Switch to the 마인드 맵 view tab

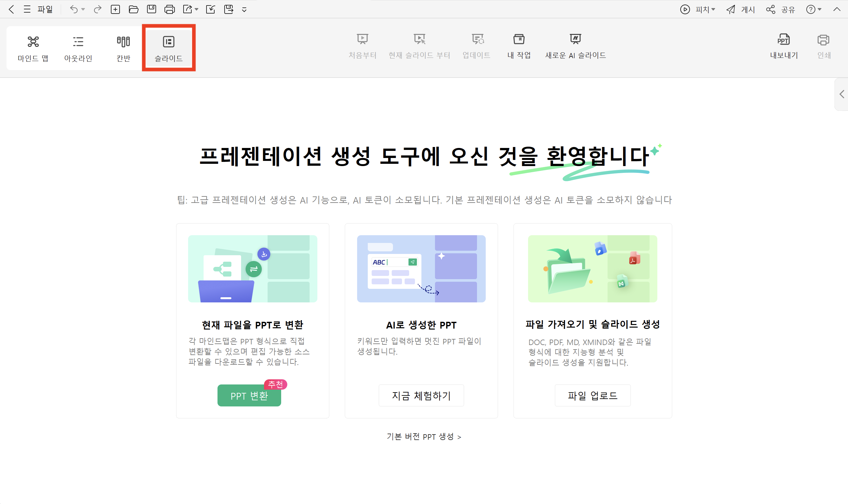click(x=33, y=48)
